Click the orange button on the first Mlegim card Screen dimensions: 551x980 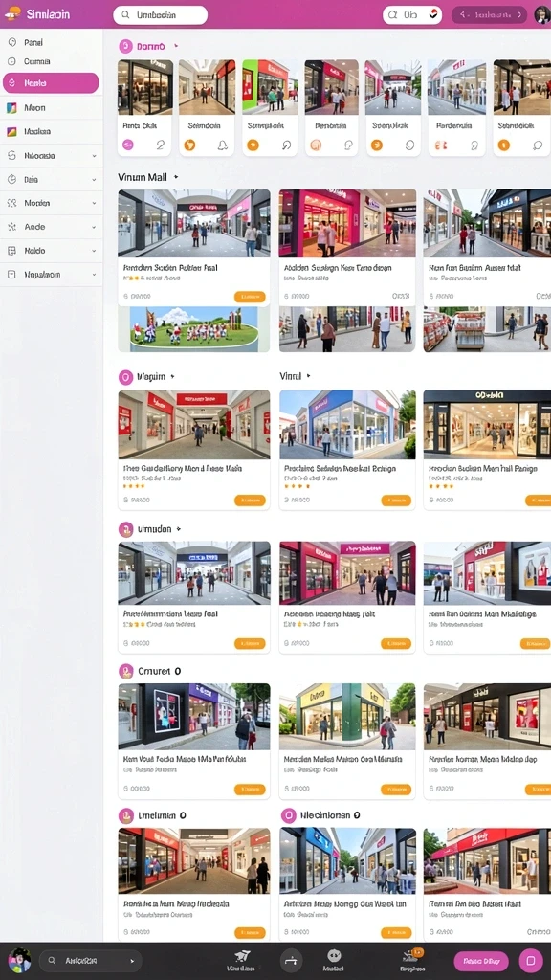[x=250, y=500]
